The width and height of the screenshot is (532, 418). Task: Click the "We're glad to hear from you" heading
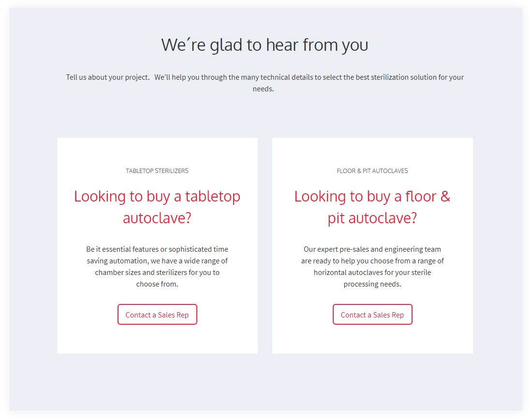pos(265,45)
